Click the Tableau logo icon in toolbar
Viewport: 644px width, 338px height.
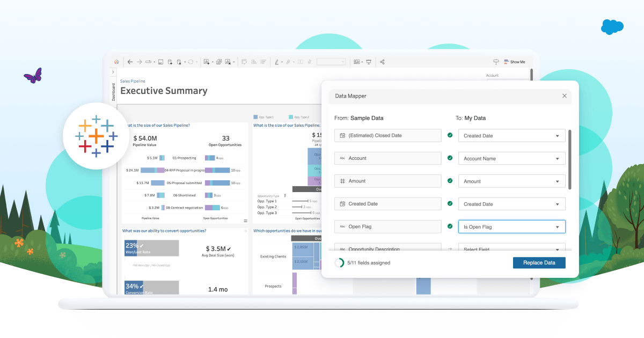(116, 62)
